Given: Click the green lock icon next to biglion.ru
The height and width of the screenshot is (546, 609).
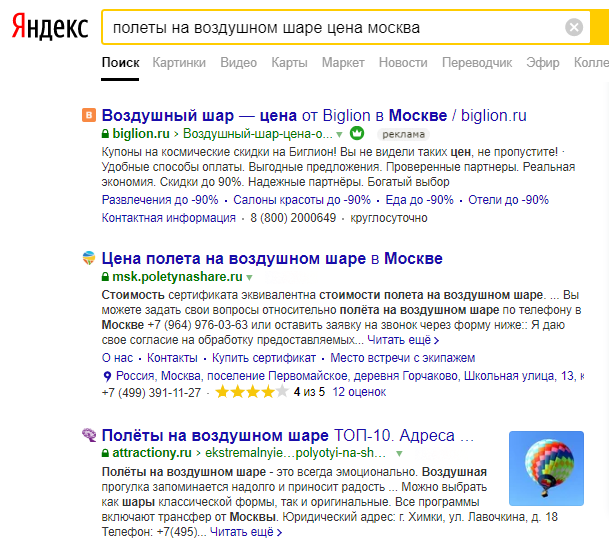Looking at the screenshot, I should (105, 134).
